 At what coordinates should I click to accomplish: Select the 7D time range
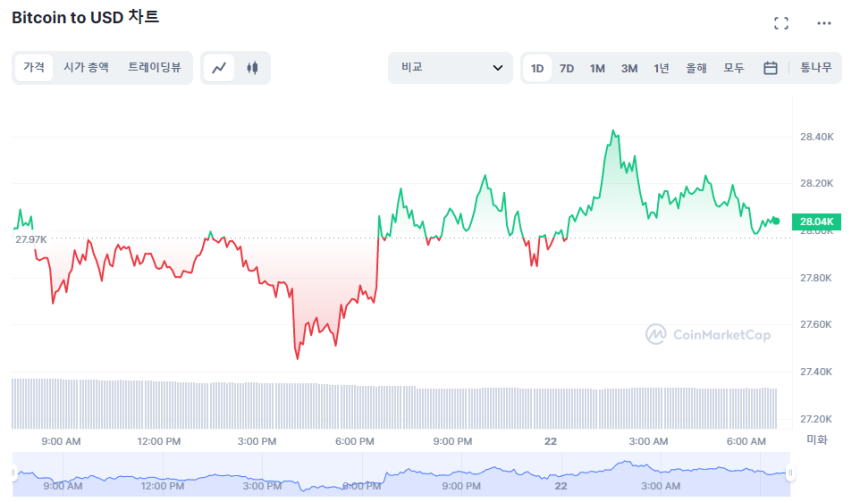[567, 68]
